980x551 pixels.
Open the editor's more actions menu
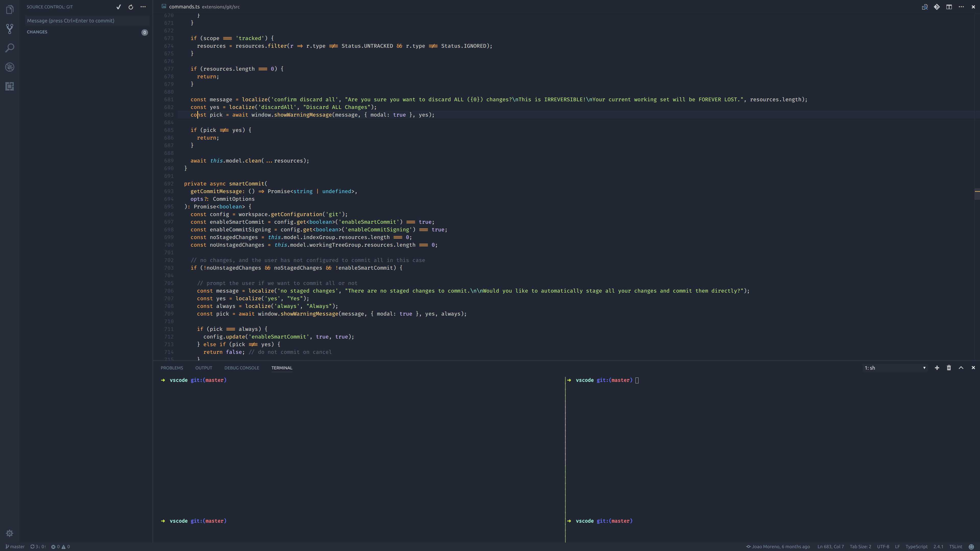click(961, 7)
